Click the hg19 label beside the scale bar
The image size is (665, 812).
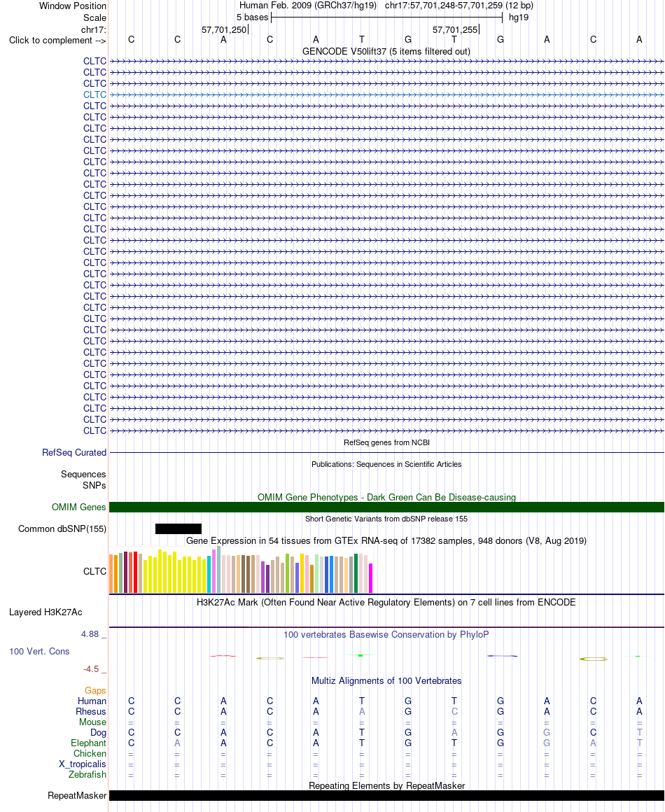519,17
